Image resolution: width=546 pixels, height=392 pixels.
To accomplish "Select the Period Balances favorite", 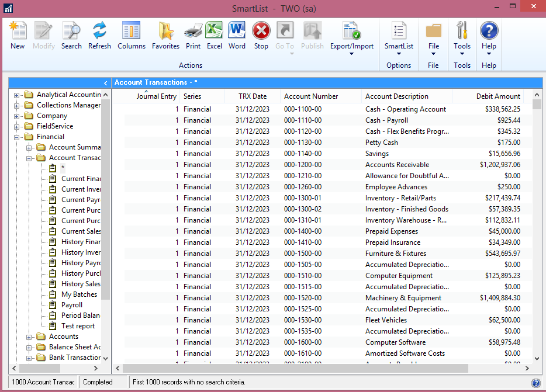I will 81,315.
